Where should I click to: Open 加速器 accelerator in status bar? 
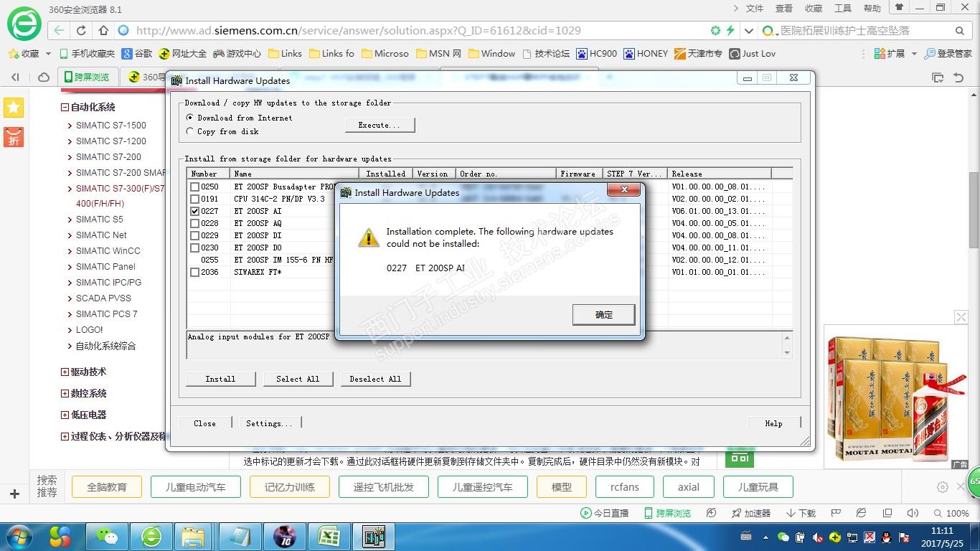coord(751,513)
